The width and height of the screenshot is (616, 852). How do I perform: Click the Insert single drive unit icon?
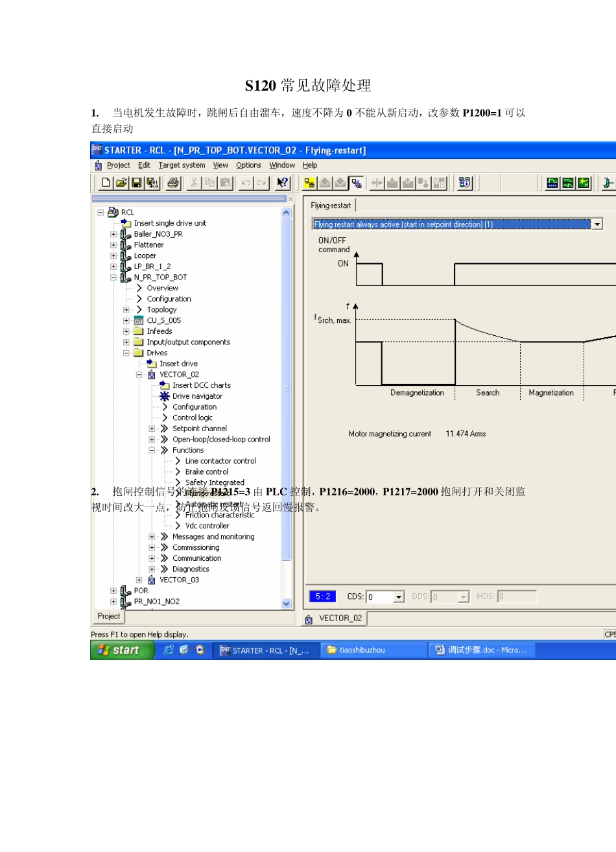pos(126,223)
